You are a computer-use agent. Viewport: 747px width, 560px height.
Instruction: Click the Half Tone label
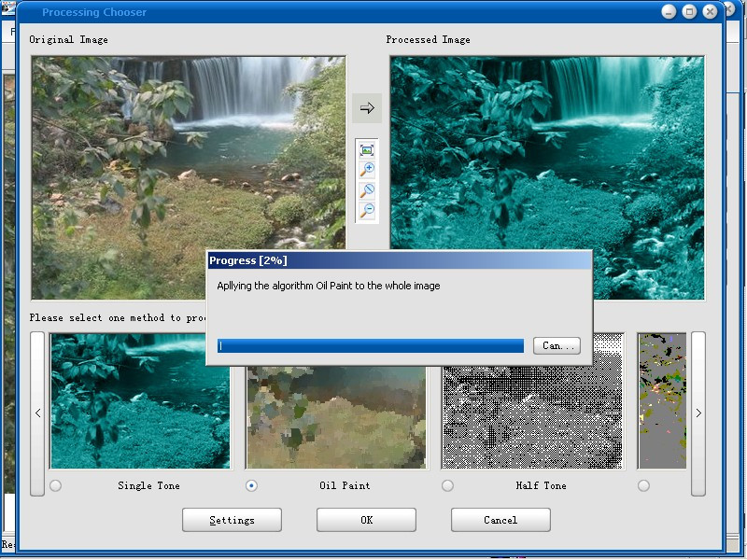[541, 485]
